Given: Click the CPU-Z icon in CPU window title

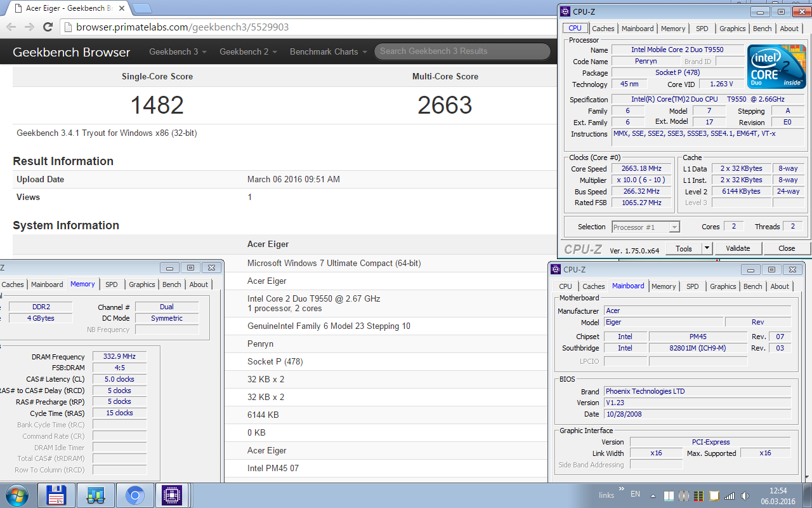Looking at the screenshot, I should click(565, 11).
